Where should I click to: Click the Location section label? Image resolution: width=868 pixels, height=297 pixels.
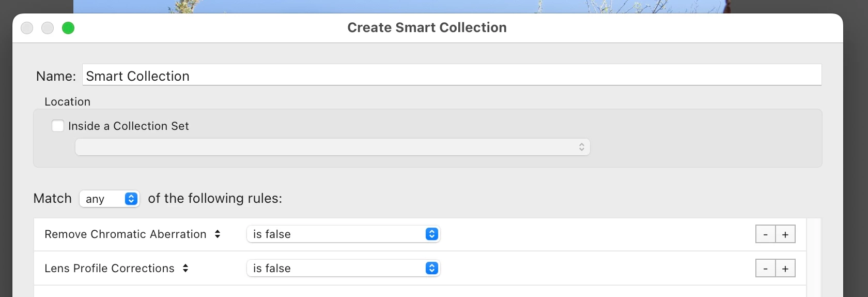[x=67, y=101]
